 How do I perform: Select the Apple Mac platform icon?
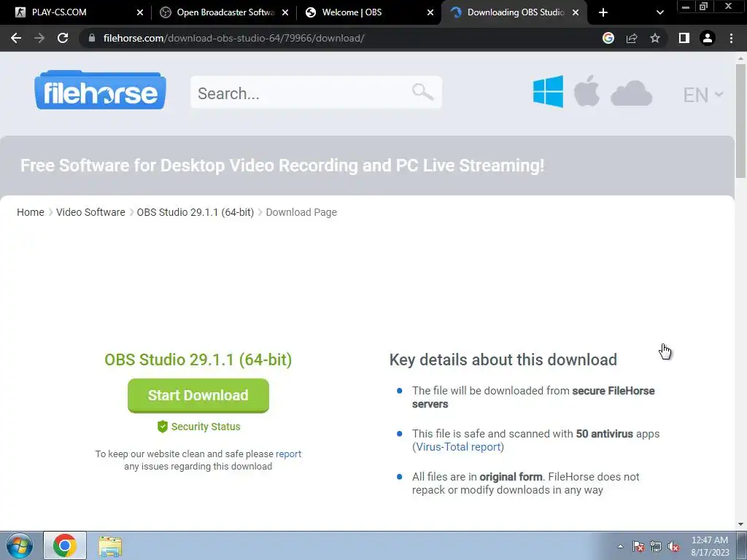point(587,91)
